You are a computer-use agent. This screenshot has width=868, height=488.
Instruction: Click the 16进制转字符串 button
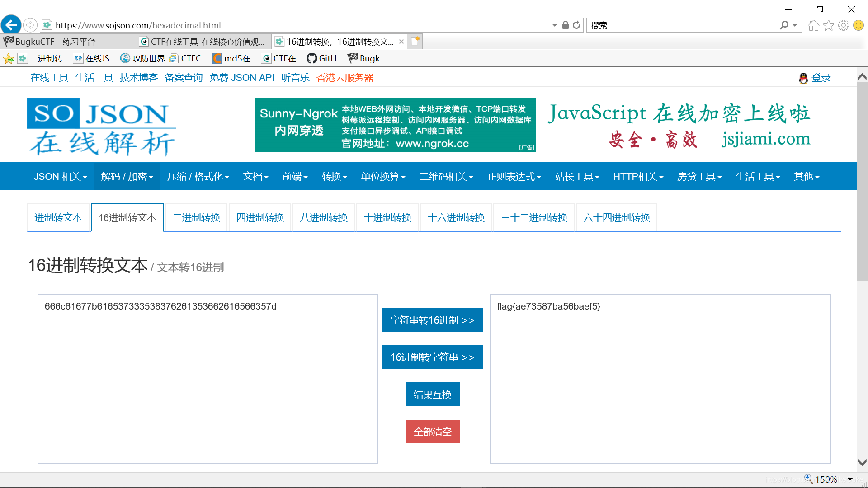pyautogui.click(x=432, y=357)
